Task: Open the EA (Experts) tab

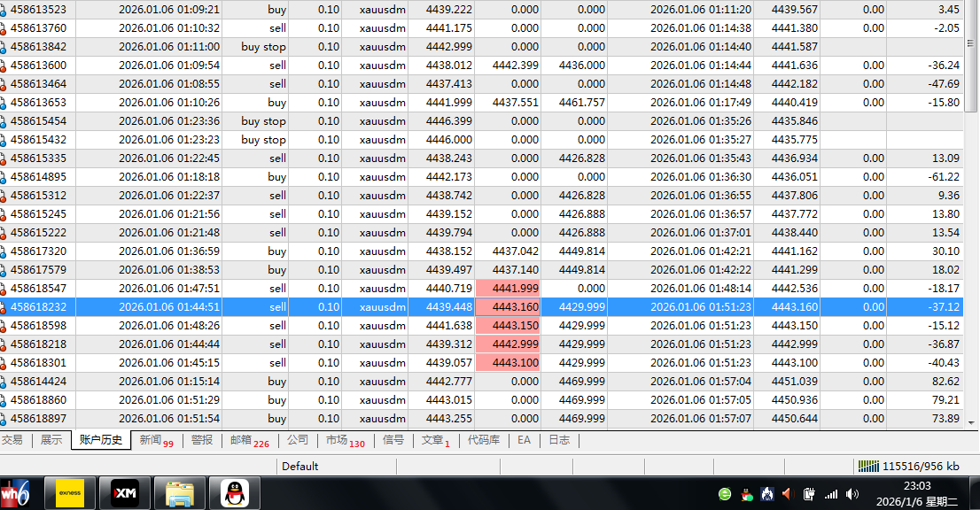Action: click(x=524, y=440)
